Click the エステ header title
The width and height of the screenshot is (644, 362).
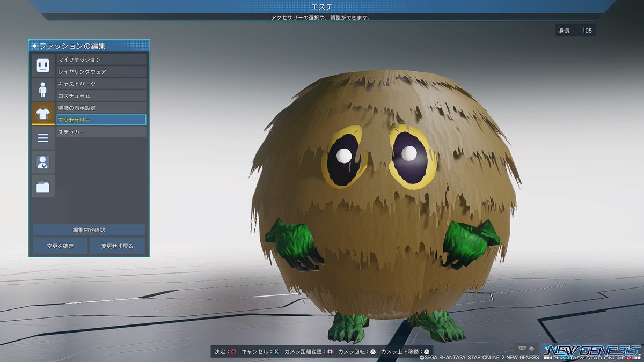pos(322,6)
